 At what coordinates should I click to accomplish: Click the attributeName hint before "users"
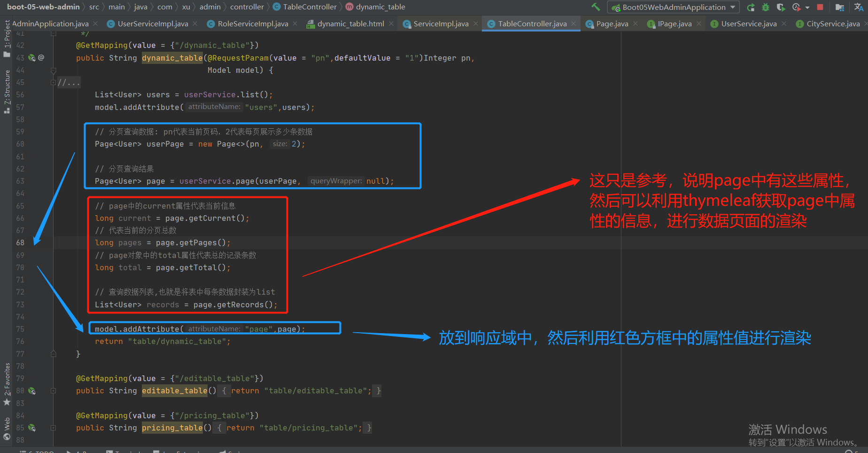pyautogui.click(x=214, y=107)
